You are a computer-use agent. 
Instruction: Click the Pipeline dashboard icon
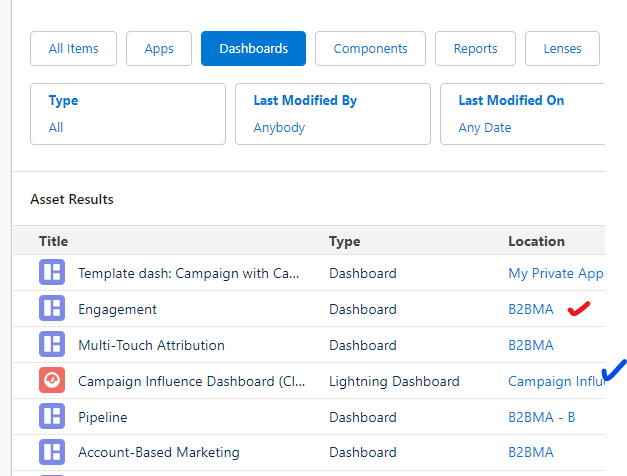[x=51, y=417]
